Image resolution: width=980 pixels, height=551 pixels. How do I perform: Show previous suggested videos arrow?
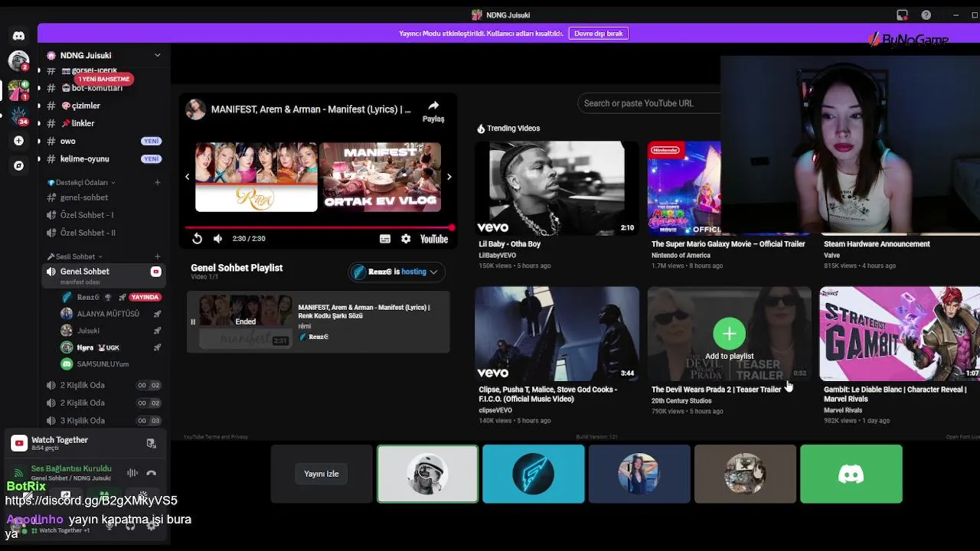pos(187,177)
